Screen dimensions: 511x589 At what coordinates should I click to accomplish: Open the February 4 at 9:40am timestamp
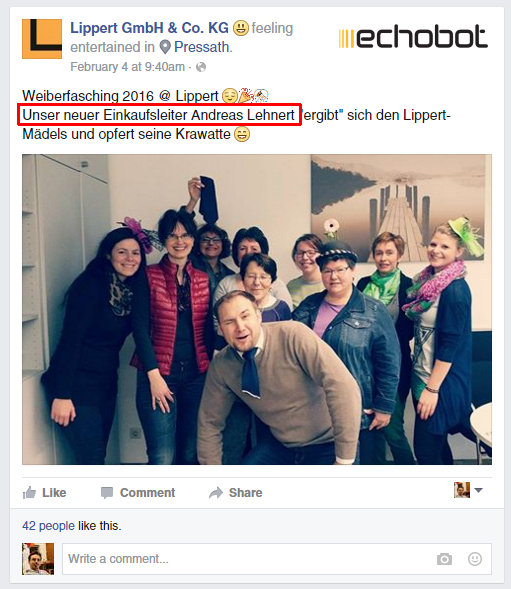pos(127,67)
